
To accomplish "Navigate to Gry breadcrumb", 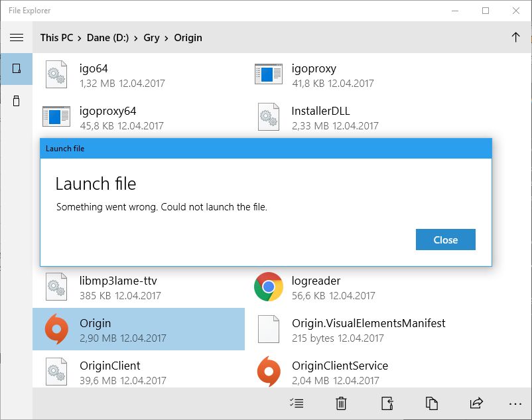I will (151, 37).
